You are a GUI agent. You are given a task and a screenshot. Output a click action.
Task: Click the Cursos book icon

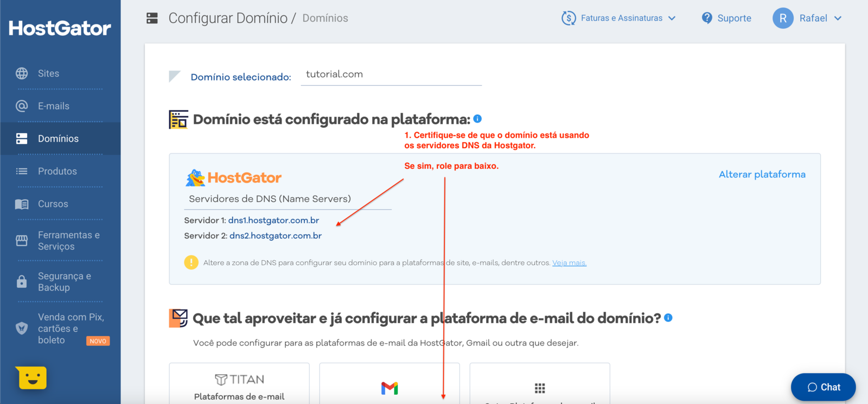point(22,204)
